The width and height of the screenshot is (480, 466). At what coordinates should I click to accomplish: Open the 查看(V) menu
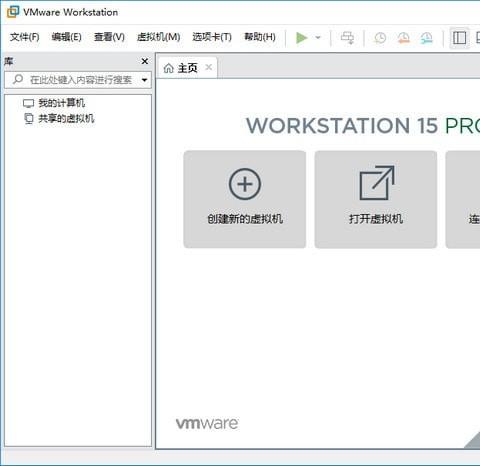[x=109, y=37]
